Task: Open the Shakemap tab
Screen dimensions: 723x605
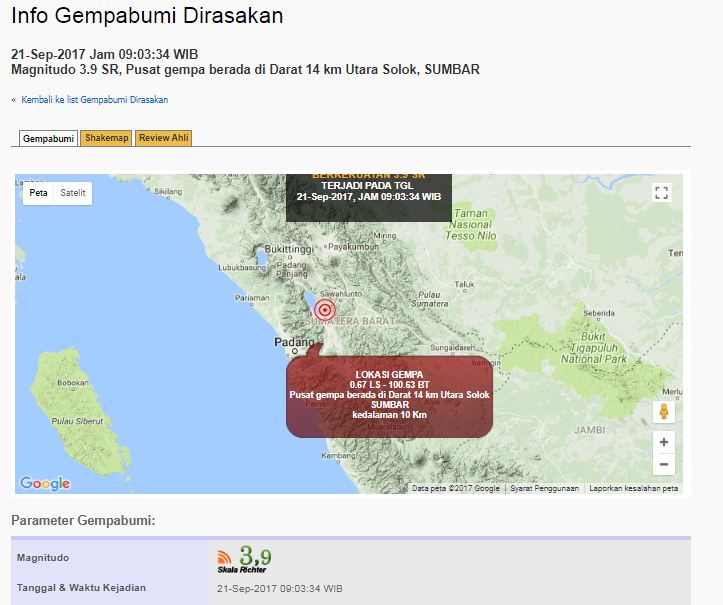Action: [x=107, y=138]
